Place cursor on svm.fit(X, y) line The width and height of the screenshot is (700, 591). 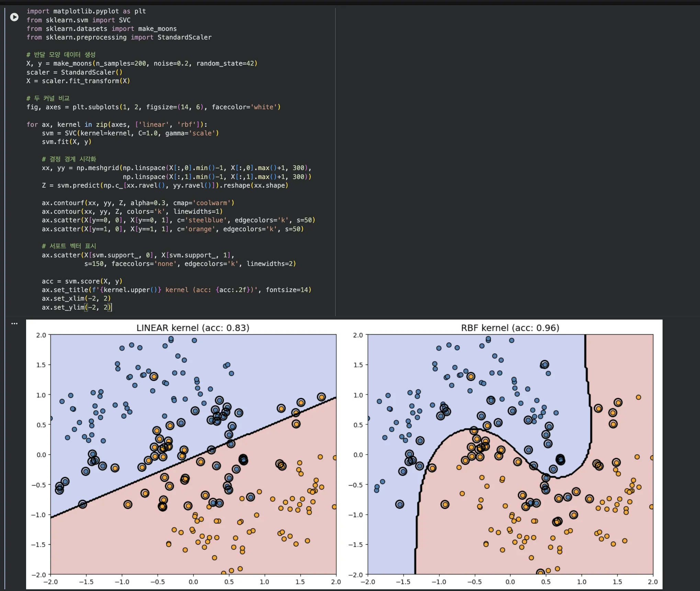(66, 142)
